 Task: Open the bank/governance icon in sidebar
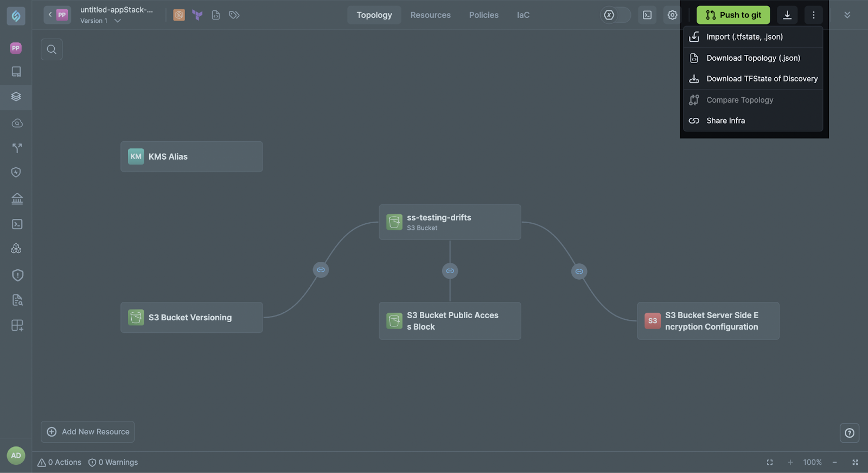click(17, 199)
